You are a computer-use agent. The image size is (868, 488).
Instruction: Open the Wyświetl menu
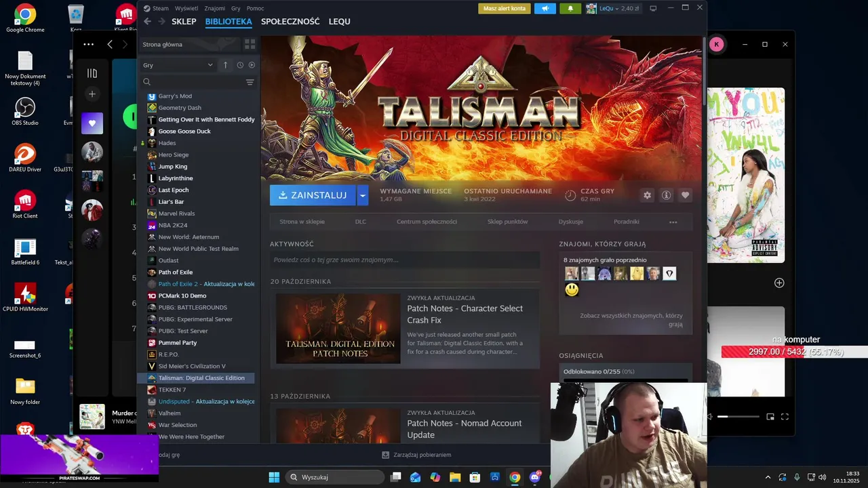pyautogui.click(x=186, y=8)
